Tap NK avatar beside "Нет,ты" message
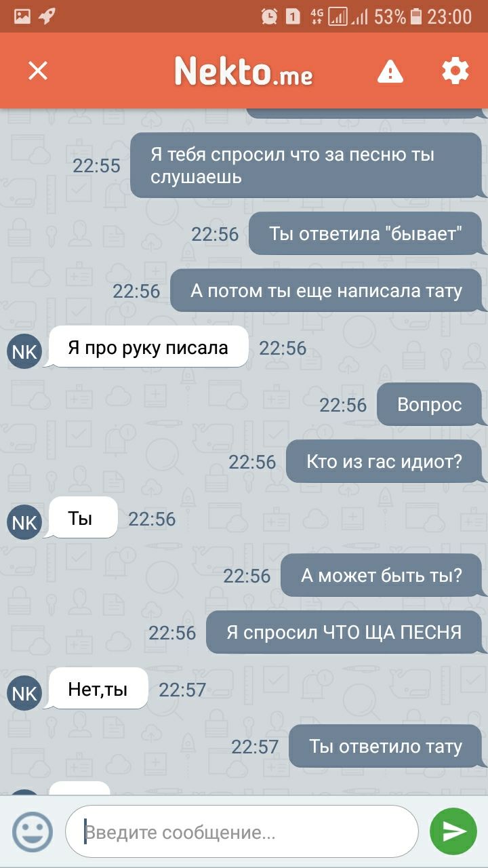 [24, 693]
